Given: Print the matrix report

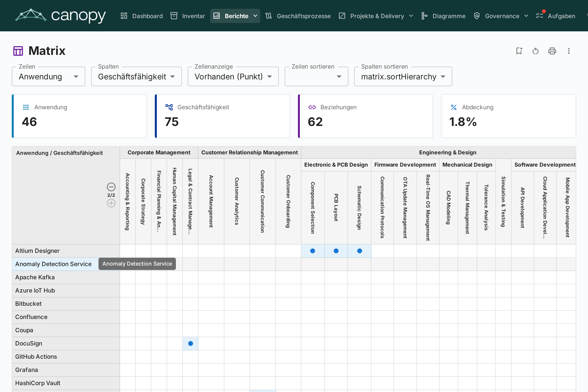Looking at the screenshot, I should (x=552, y=51).
